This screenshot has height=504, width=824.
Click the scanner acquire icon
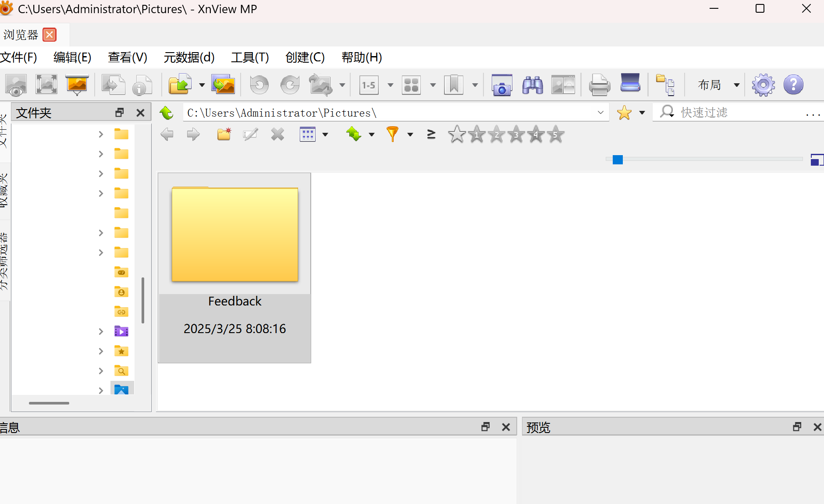[x=630, y=83]
